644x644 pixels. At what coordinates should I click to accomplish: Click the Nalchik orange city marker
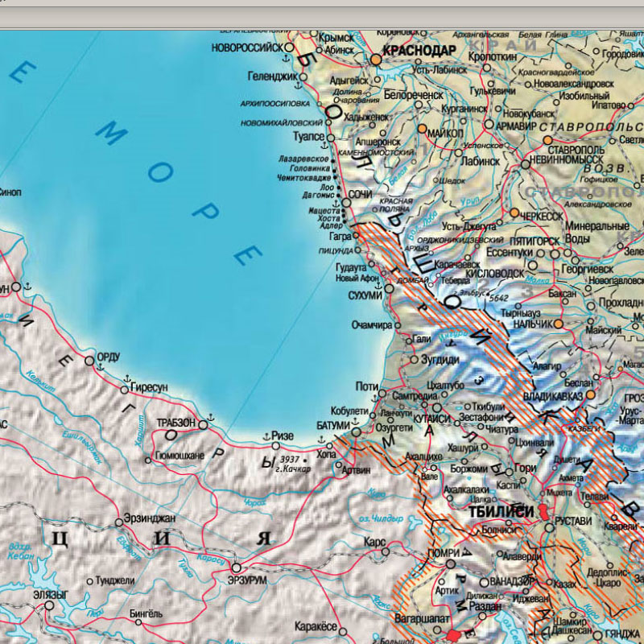tap(557, 324)
